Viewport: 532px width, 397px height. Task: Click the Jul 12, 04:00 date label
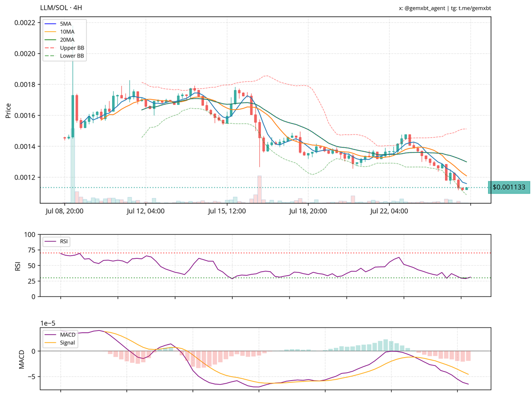tap(145, 211)
